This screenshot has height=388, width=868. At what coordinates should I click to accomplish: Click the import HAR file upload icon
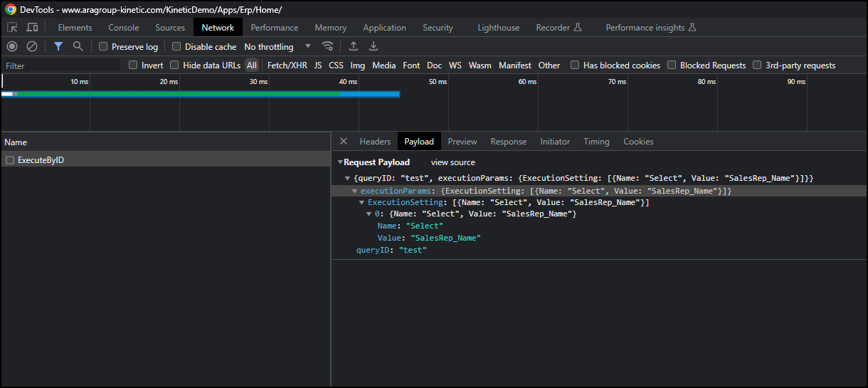[x=353, y=46]
